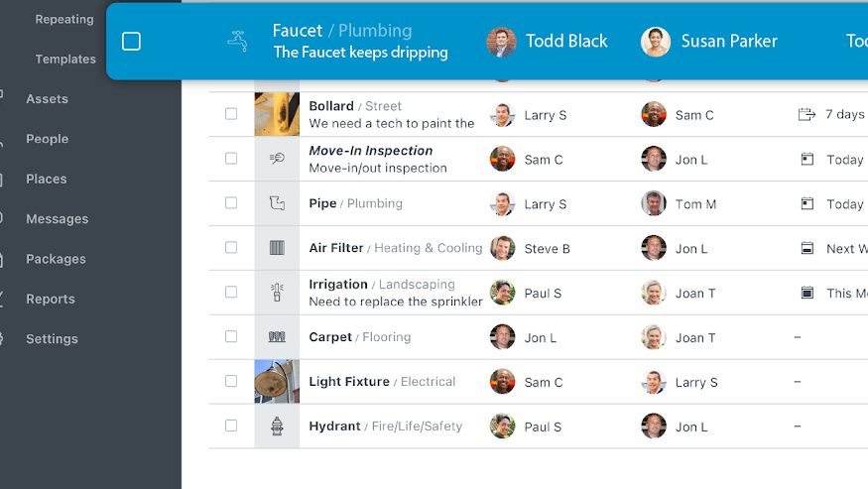Open the Reports section

tap(50, 299)
